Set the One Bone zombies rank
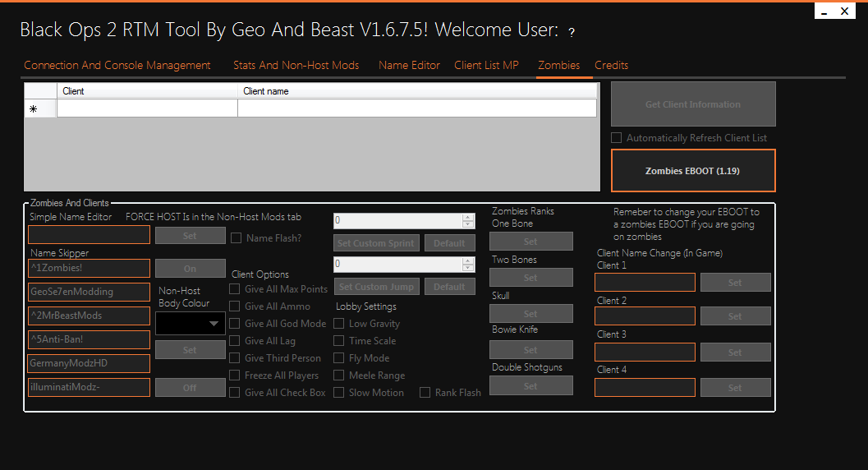This screenshot has width=868, height=470. [530, 242]
